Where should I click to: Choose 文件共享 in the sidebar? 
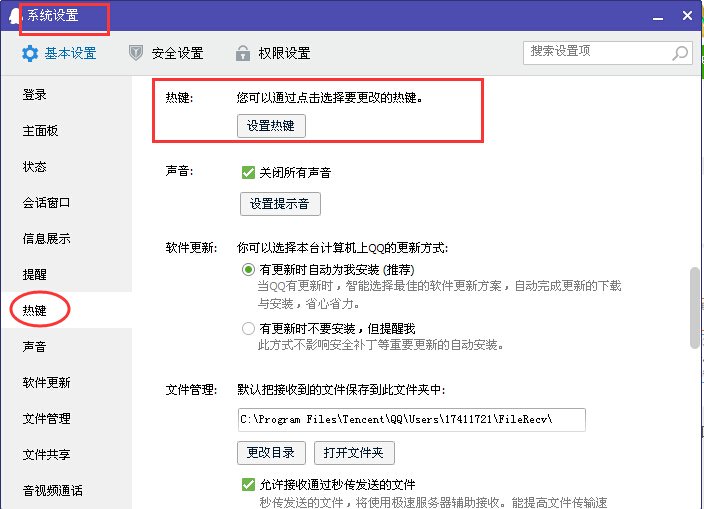point(46,454)
